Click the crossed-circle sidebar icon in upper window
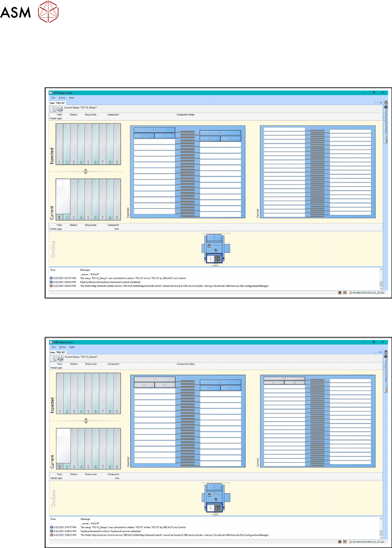Viewport: 392px width, 548px height. [x=386, y=107]
